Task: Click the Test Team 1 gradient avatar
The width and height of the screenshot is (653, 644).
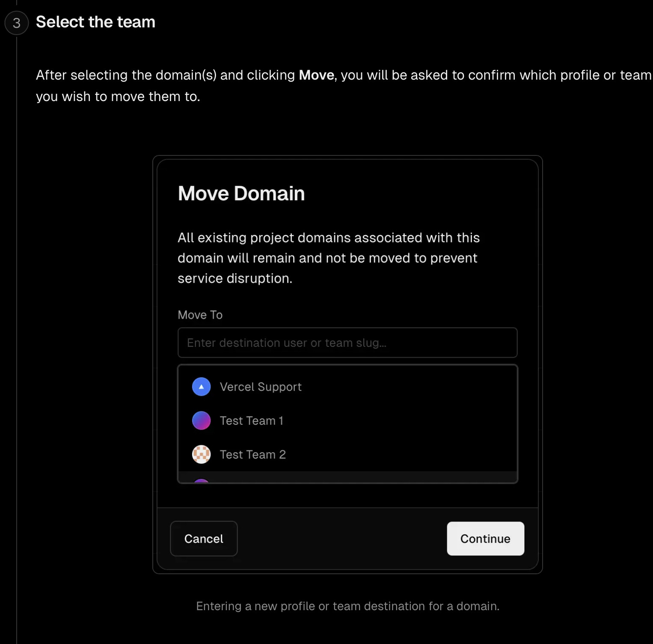Action: pyautogui.click(x=201, y=420)
